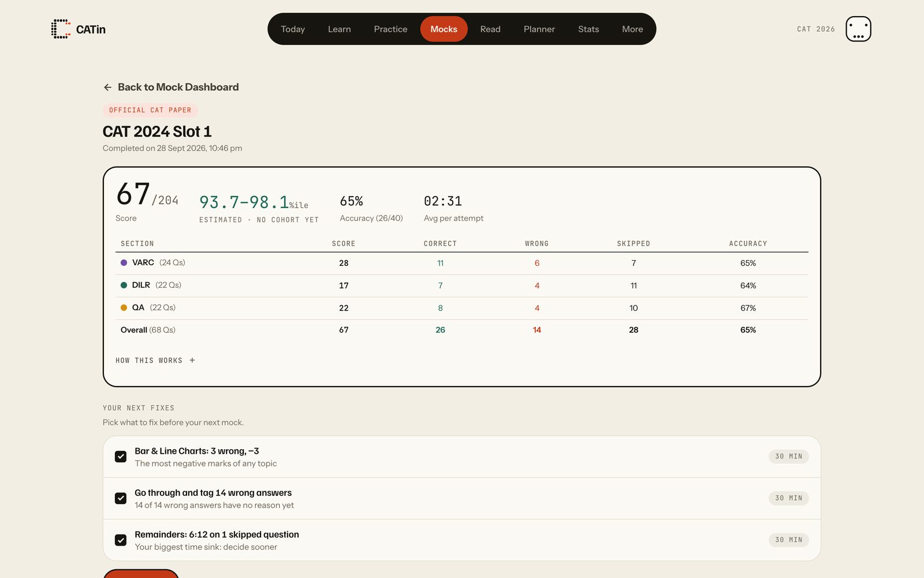The width and height of the screenshot is (924, 578).
Task: Open the More menu
Action: pyautogui.click(x=632, y=29)
